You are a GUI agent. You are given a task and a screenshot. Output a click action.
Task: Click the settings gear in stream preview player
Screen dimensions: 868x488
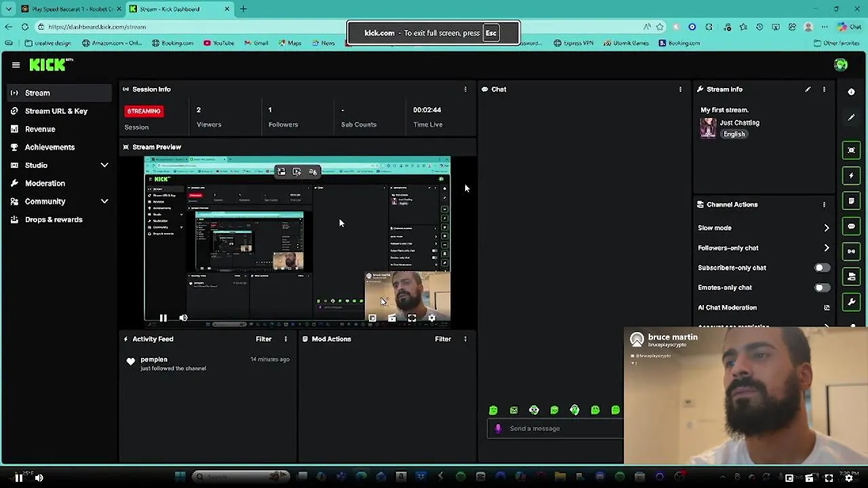(x=432, y=318)
